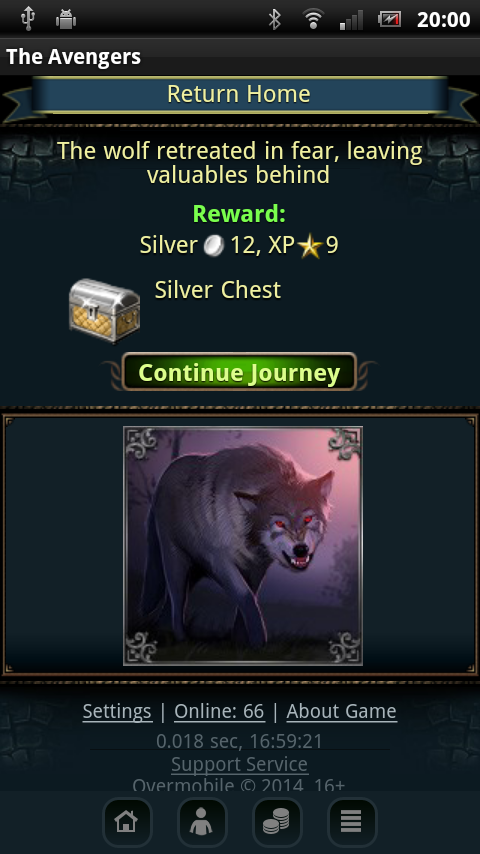Screen dimensions: 480x854
Task: Open the character profile icon
Action: 202,822
